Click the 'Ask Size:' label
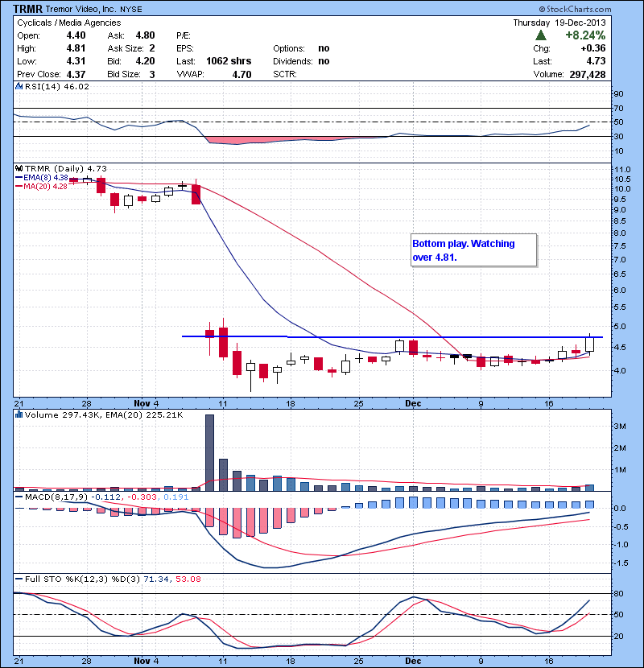This screenshot has width=644, height=668. (126, 48)
